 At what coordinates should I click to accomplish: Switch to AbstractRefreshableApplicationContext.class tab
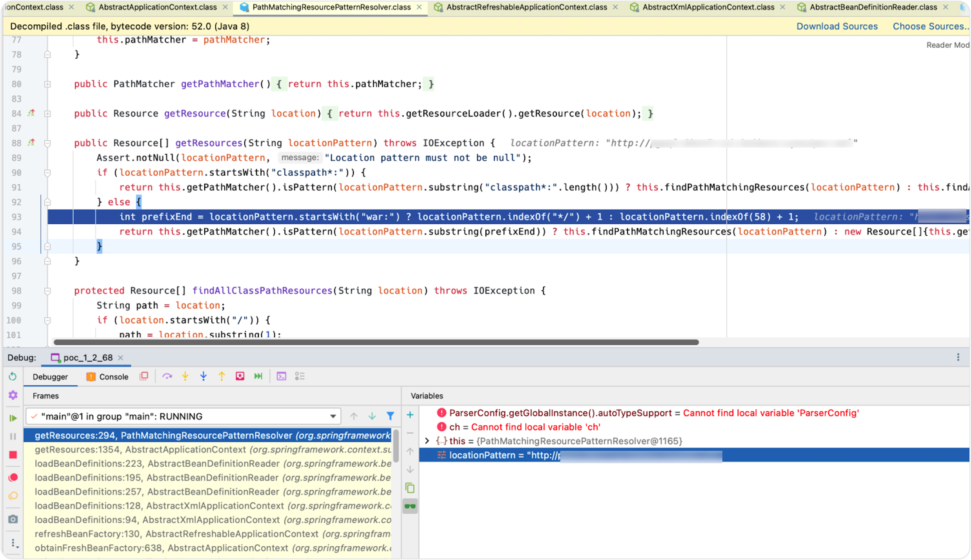pos(526,7)
